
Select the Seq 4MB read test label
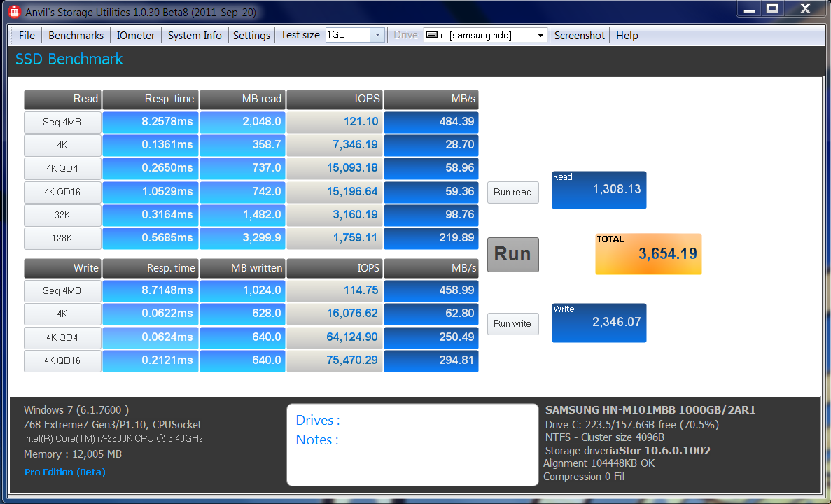coord(62,122)
